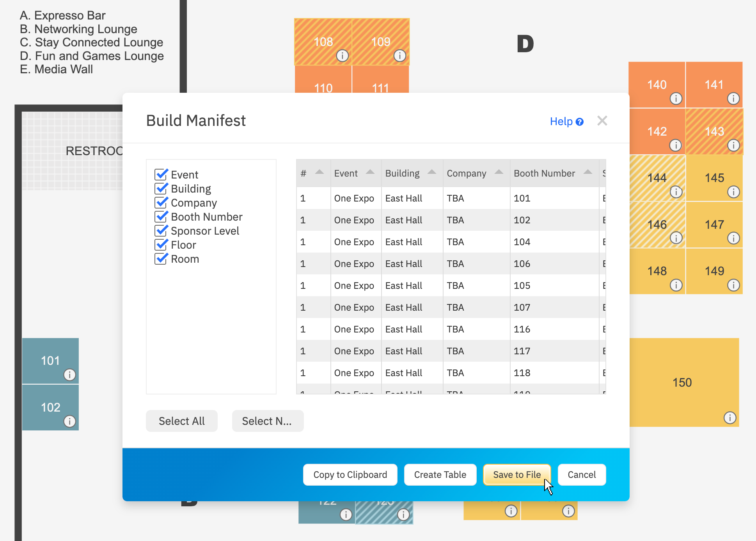Copy the manifest to clipboard
The image size is (756, 541).
350,475
